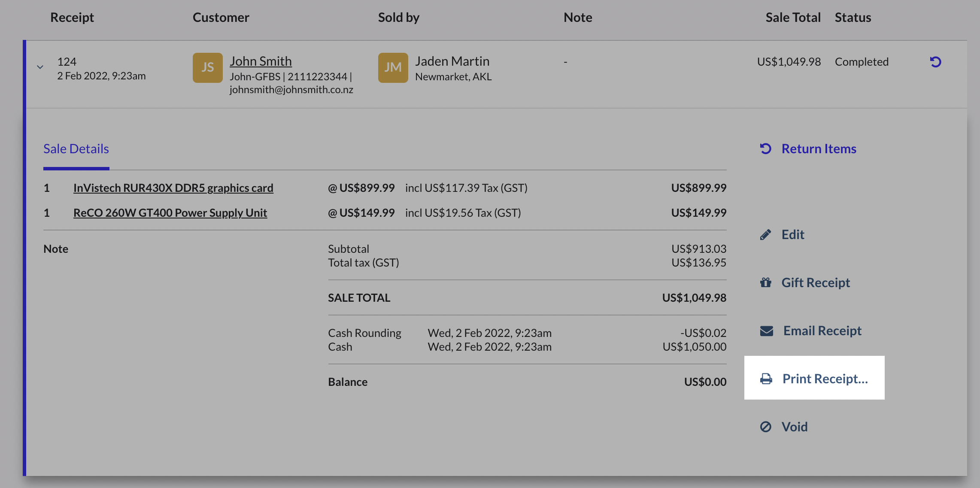
Task: Click the Gift Receipt present icon
Action: point(765,282)
